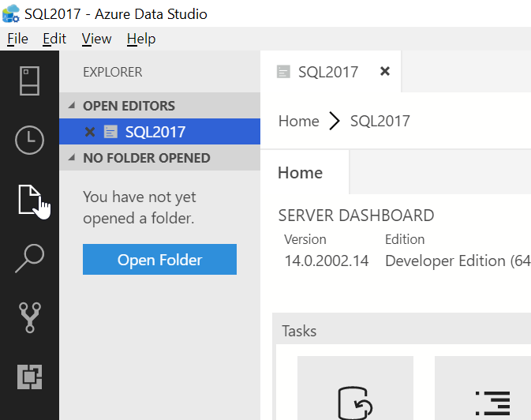The image size is (531, 420).
Task: Open the Source Control branch icon
Action: point(30,317)
